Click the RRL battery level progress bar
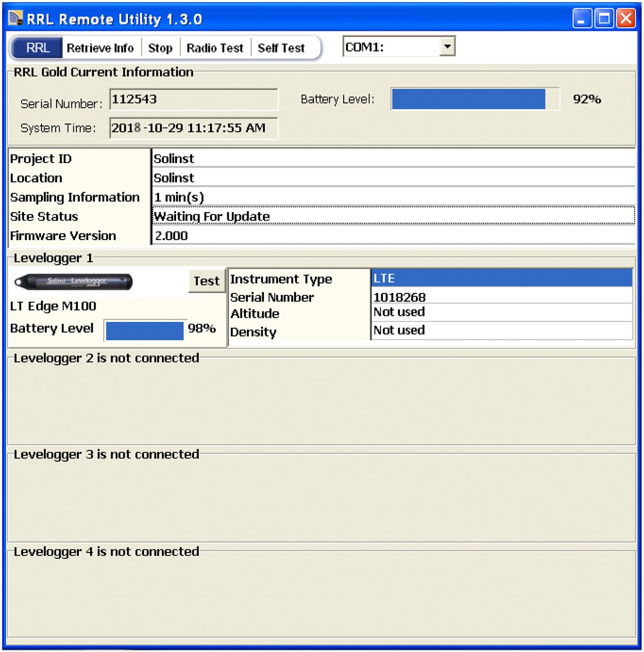 [x=475, y=99]
